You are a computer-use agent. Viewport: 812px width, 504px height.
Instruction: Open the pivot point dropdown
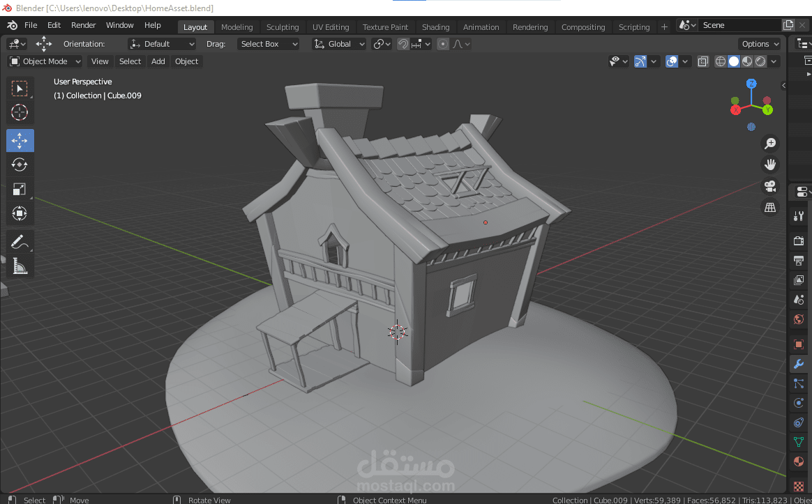(382, 44)
